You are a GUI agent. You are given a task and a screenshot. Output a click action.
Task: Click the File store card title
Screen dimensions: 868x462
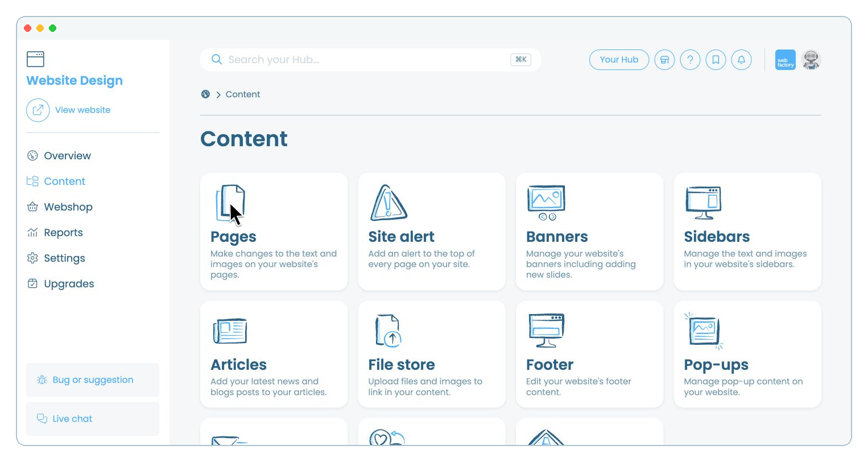402,365
